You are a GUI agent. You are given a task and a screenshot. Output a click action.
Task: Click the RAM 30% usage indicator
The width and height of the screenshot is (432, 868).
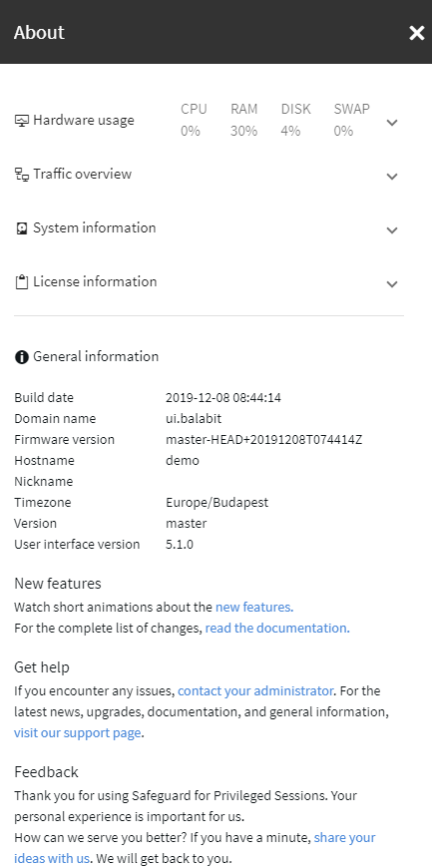click(244, 120)
